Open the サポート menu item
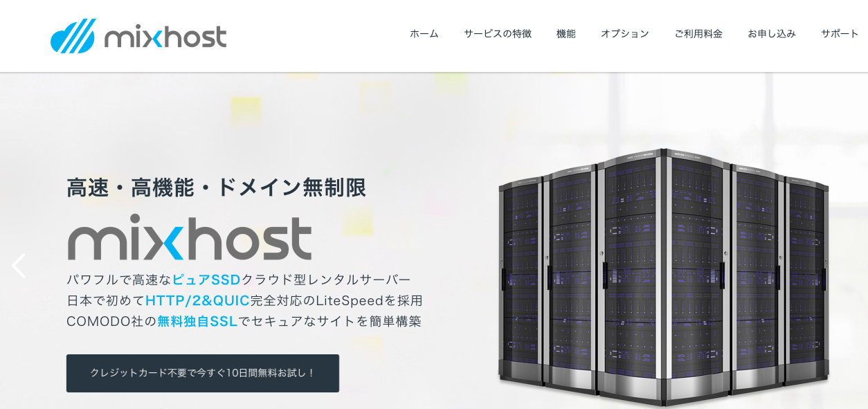 coord(840,34)
